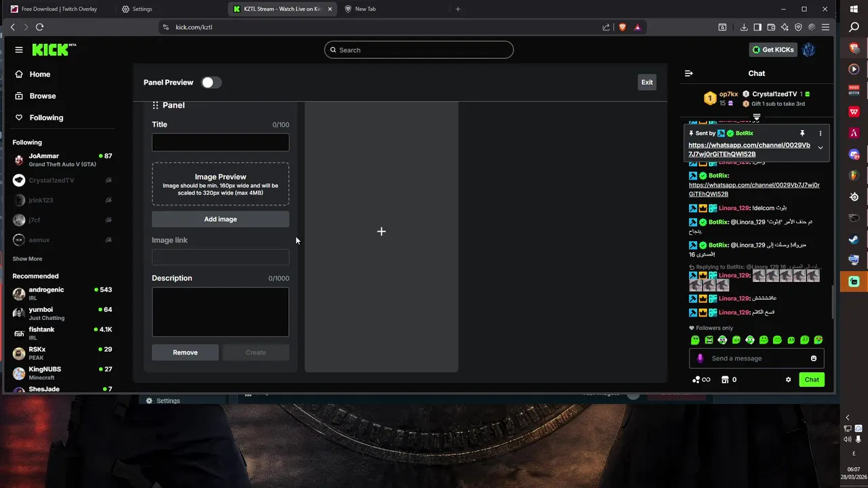Click the purple microphone chat icon
This screenshot has height=488, width=868.
701,358
